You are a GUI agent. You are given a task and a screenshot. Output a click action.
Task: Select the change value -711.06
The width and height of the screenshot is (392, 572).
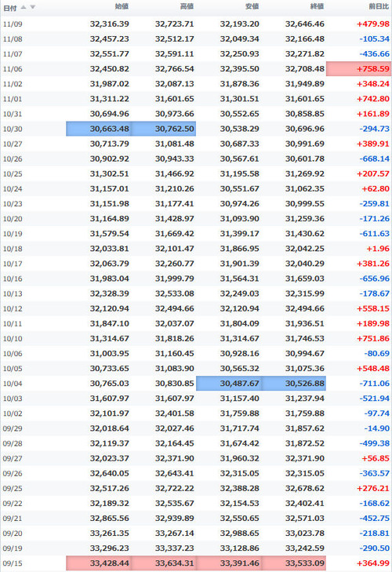coord(374,384)
